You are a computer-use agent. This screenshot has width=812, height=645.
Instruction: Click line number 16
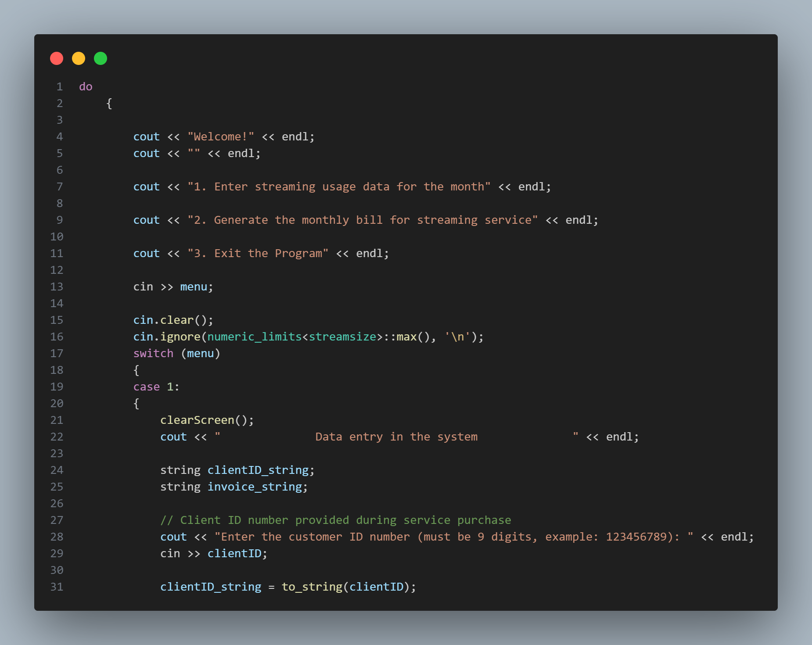click(x=57, y=337)
